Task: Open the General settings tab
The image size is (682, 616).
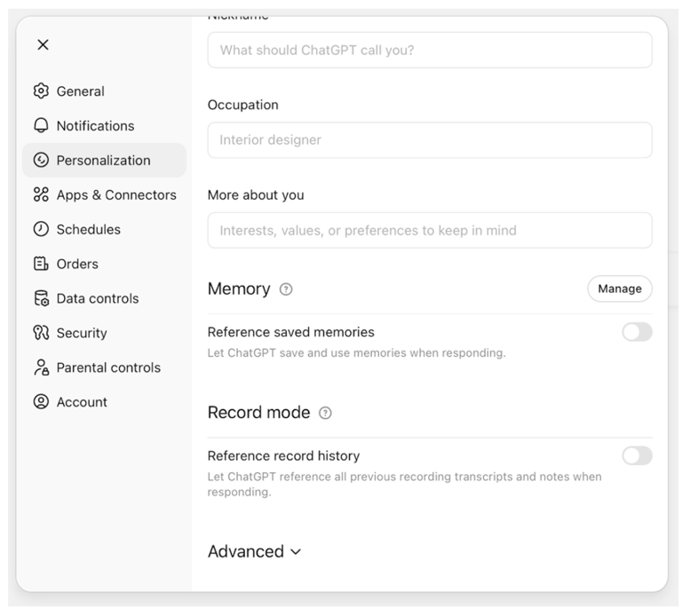Action: 105,91
